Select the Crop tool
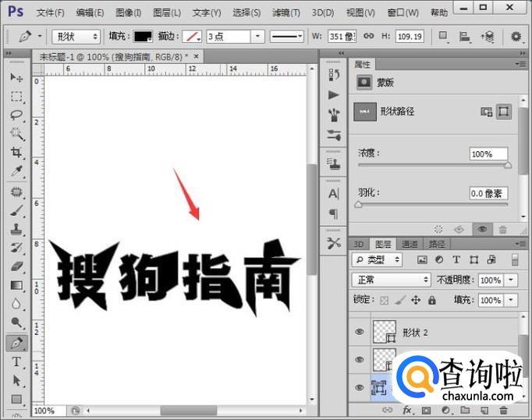The height and width of the screenshot is (420, 532). pyautogui.click(x=16, y=152)
